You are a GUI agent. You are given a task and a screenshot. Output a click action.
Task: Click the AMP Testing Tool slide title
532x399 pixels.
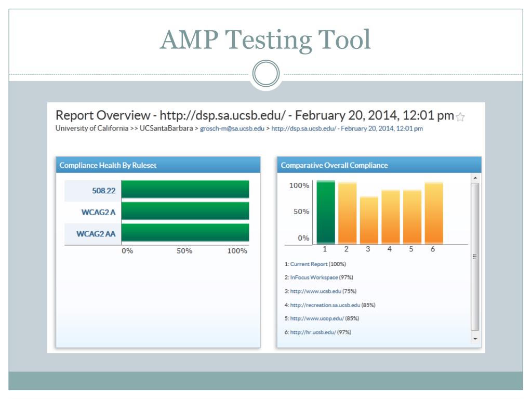265,39
